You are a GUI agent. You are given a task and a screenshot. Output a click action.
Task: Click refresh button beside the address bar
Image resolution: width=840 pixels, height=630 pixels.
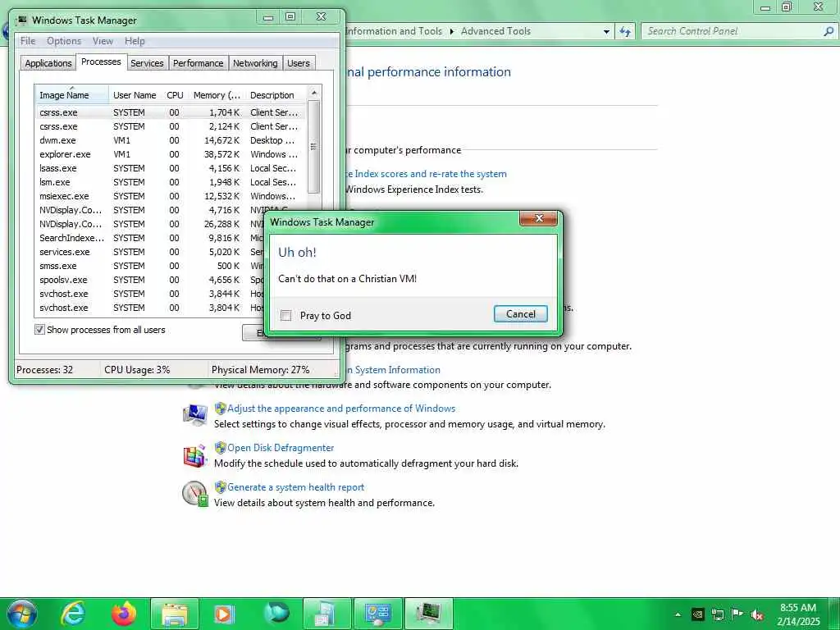625,32
